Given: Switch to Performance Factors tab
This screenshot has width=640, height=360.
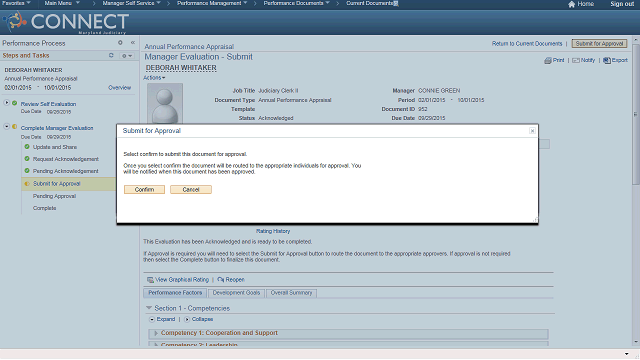Looking at the screenshot, I should point(175,293).
